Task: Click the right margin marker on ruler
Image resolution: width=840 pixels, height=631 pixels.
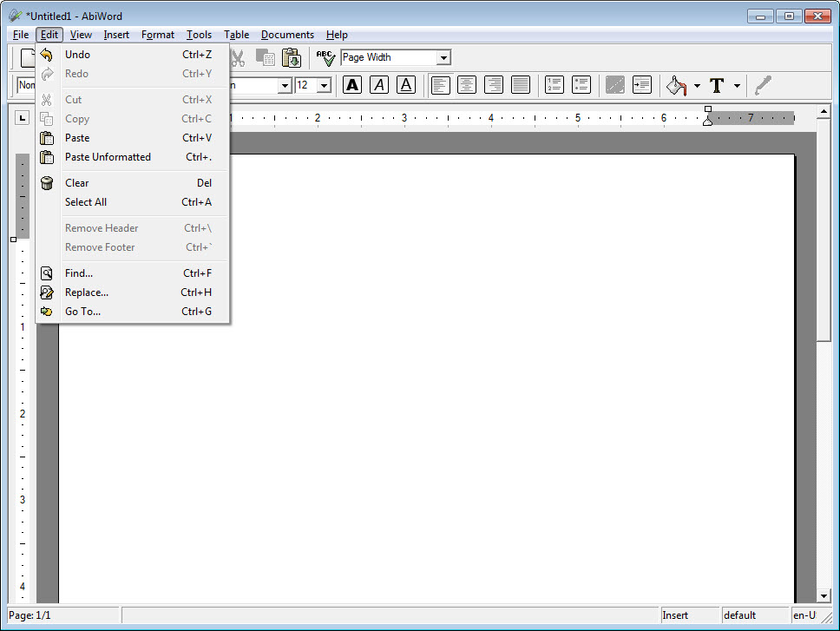Action: [x=708, y=122]
